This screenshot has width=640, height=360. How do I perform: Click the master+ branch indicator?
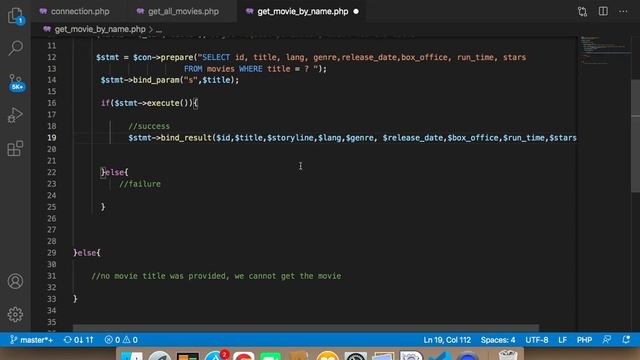31,340
